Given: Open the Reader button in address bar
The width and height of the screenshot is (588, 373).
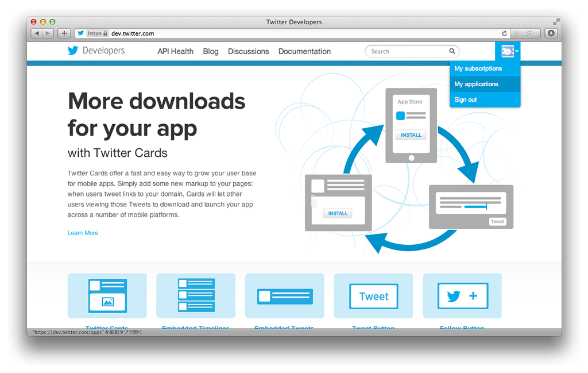Looking at the screenshot, I should pos(525,33).
